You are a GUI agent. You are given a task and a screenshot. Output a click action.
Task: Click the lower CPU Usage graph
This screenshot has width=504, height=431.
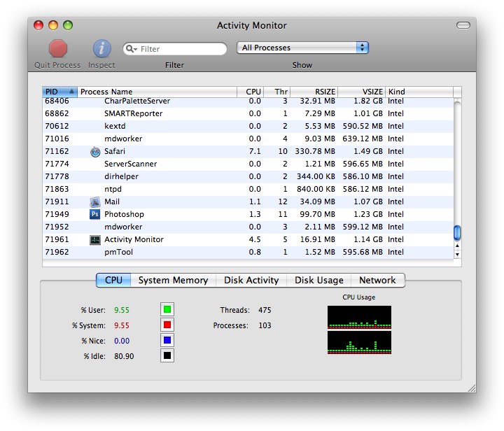coord(359,343)
